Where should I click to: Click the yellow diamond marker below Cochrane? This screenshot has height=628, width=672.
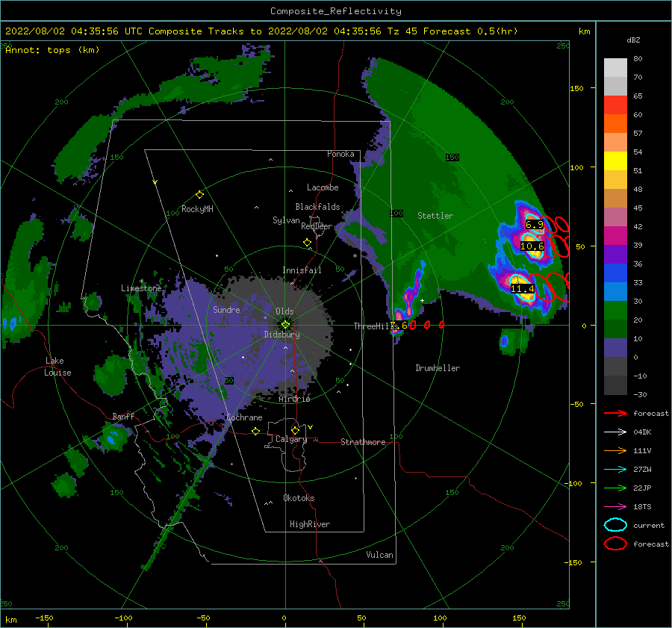tap(256, 431)
